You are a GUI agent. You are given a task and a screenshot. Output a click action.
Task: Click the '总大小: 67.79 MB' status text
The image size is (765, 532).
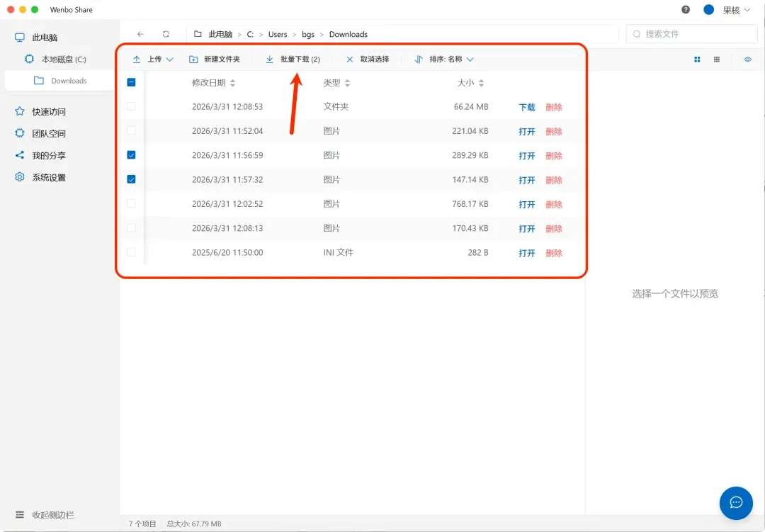click(193, 523)
